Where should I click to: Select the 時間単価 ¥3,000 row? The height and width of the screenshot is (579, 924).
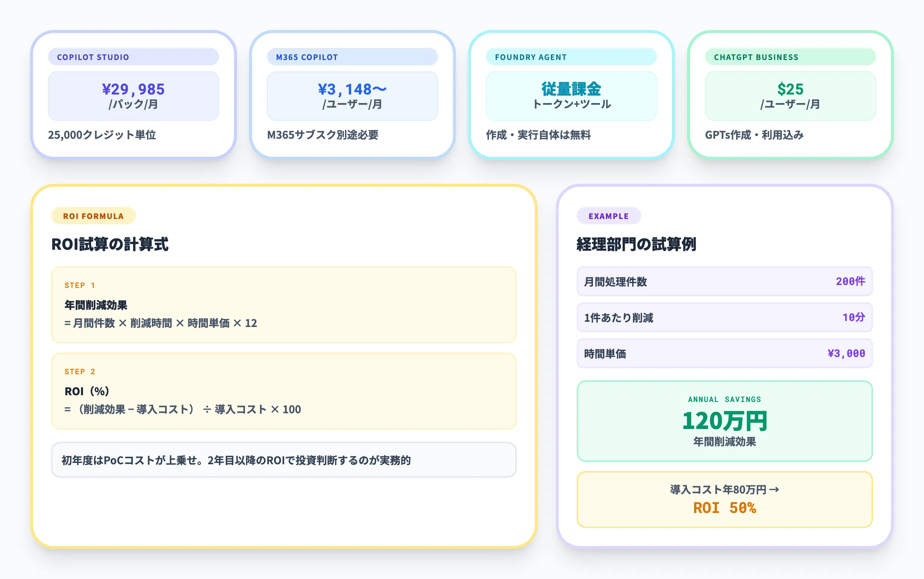[725, 354]
